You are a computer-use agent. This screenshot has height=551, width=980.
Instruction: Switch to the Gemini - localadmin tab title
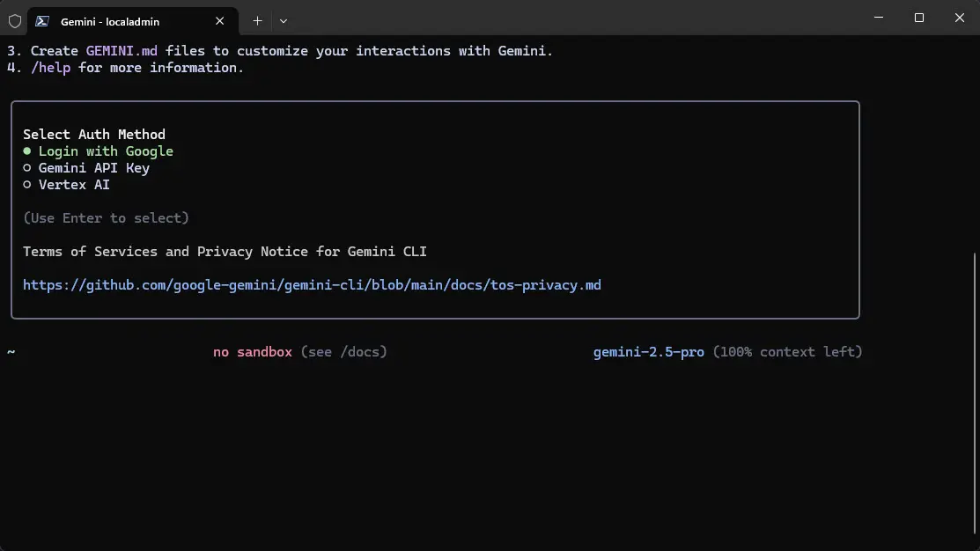pyautogui.click(x=110, y=21)
